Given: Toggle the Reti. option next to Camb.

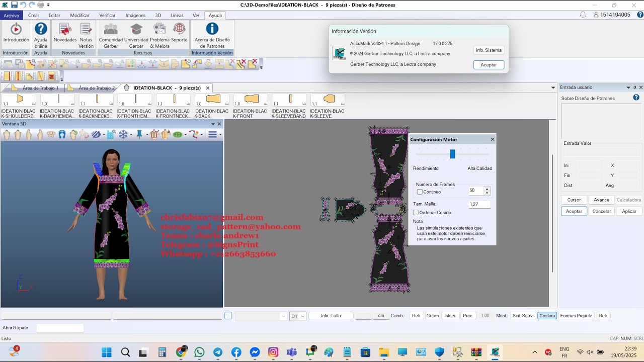Looking at the screenshot, I should [416, 316].
